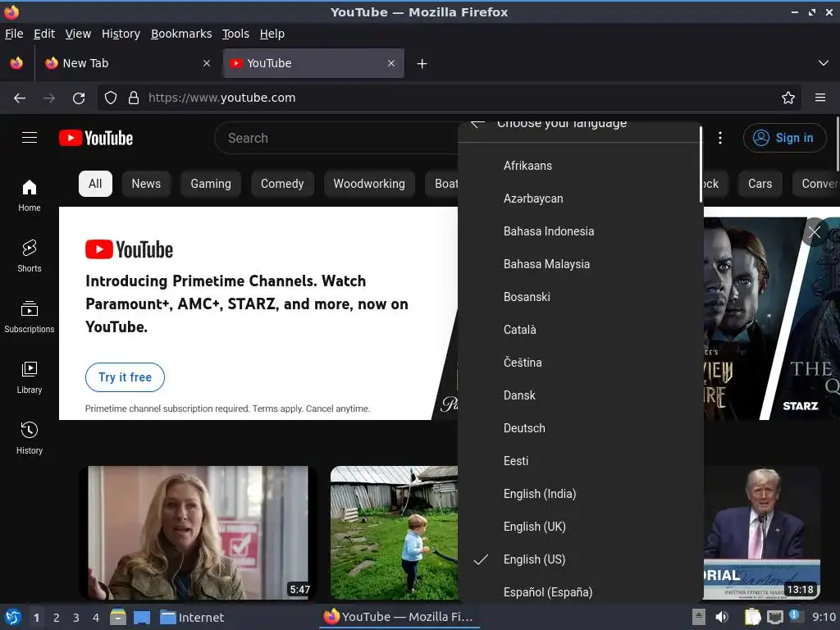Click Firefox back navigation arrow
840x630 pixels.
(x=20, y=98)
